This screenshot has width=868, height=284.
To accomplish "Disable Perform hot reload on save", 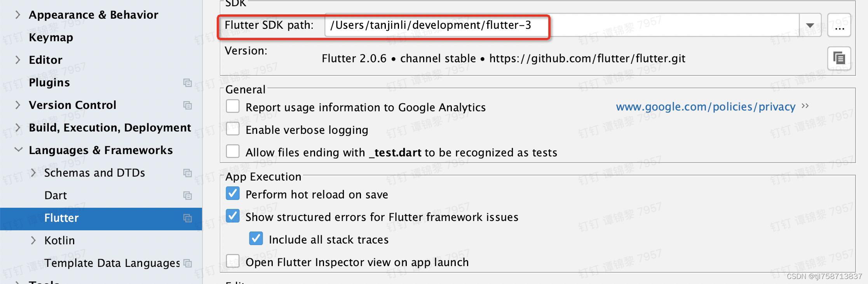I will pyautogui.click(x=233, y=193).
